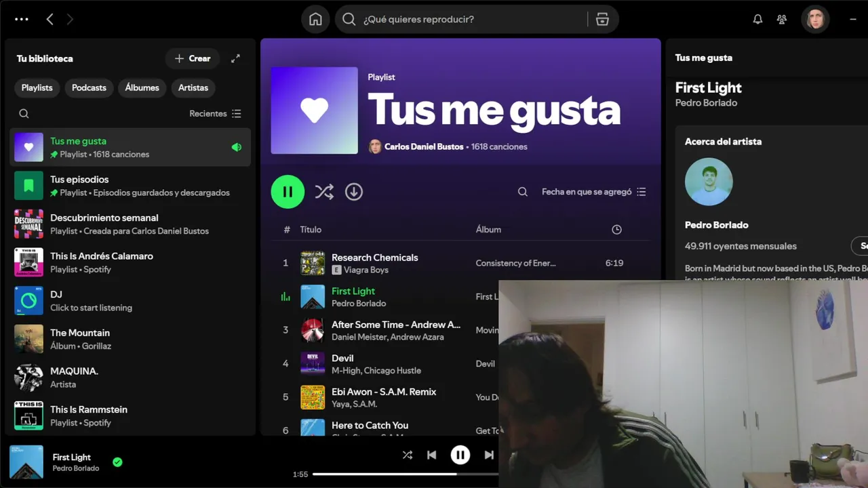Search in Tu biblioteca magnifier
Screen dimensions: 868x488
pyautogui.click(x=24, y=114)
